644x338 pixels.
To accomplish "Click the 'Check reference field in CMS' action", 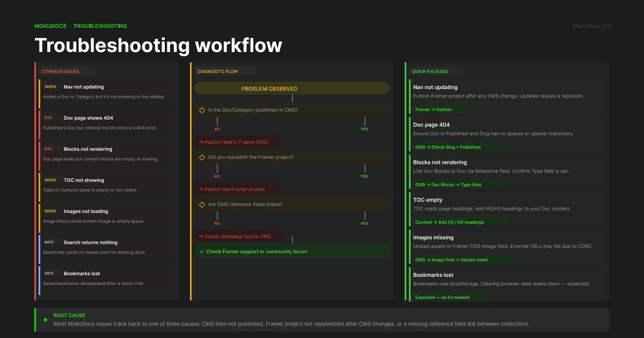I will (x=239, y=237).
